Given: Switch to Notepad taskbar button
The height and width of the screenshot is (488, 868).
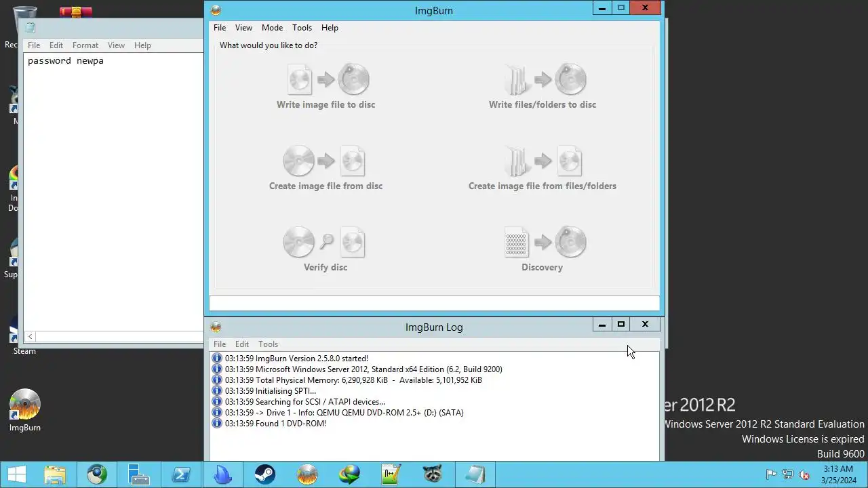Looking at the screenshot, I should click(475, 474).
